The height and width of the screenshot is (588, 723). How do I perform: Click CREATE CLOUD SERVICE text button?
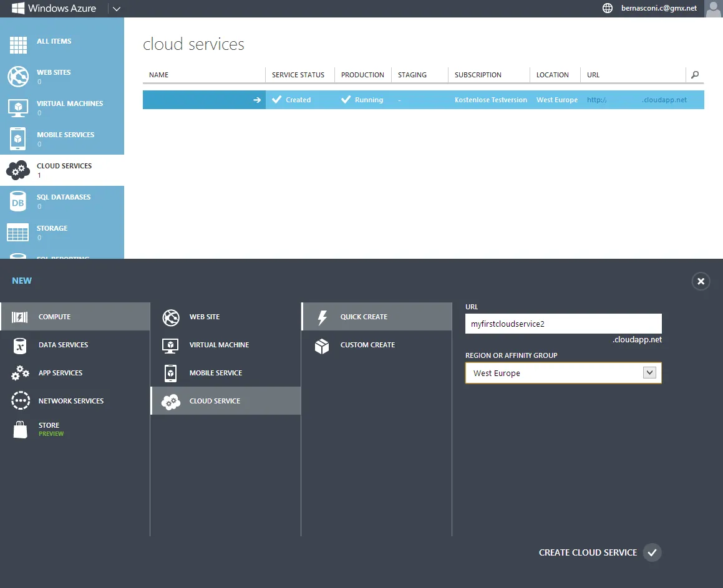pos(588,552)
